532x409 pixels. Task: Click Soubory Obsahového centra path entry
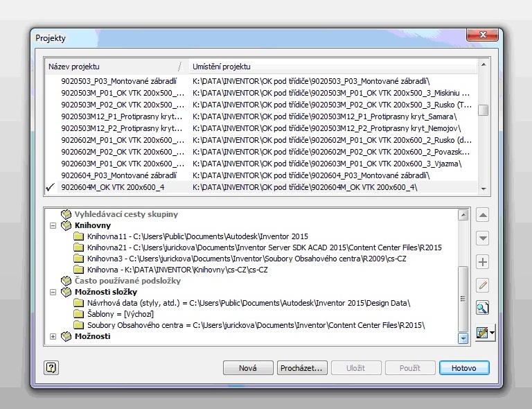pyautogui.click(x=256, y=325)
